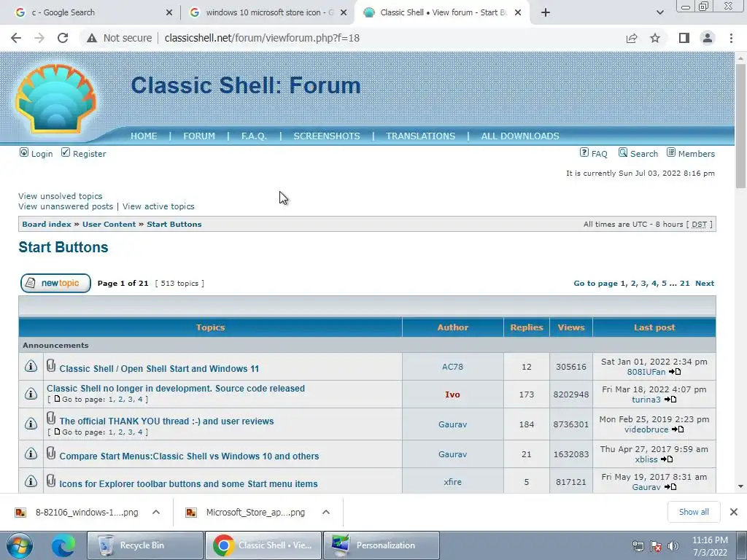Bookmark this page with the star icon
747x560 pixels.
click(655, 38)
